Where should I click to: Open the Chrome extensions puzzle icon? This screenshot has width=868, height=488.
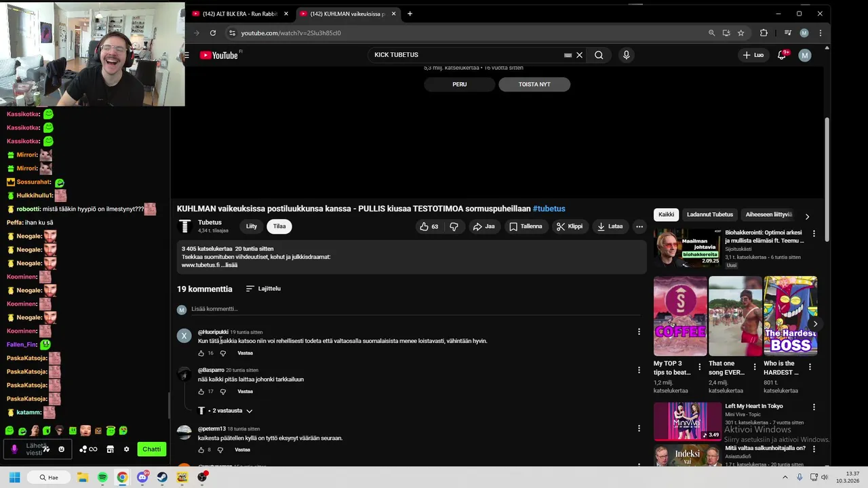tap(764, 33)
